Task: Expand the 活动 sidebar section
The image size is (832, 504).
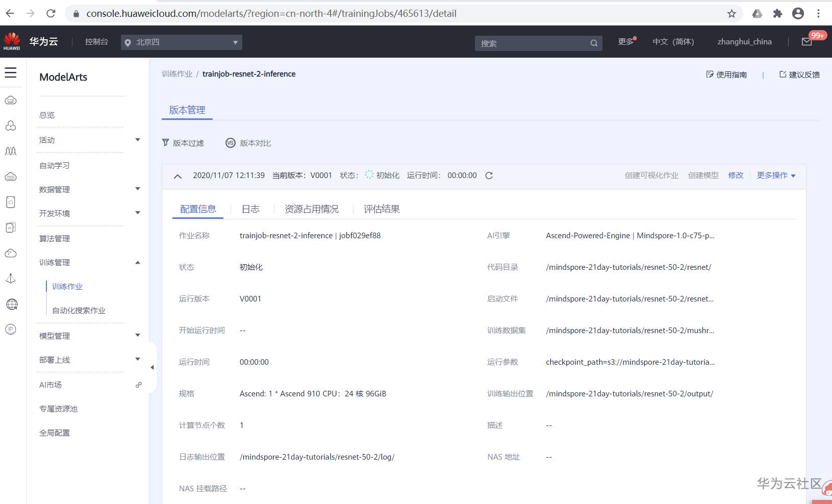Action: [x=137, y=140]
